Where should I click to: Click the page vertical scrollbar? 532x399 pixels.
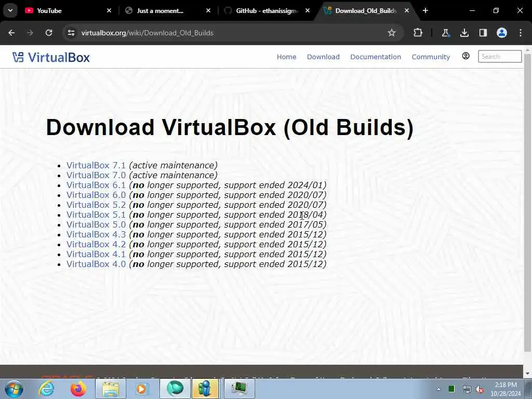[x=527, y=202]
